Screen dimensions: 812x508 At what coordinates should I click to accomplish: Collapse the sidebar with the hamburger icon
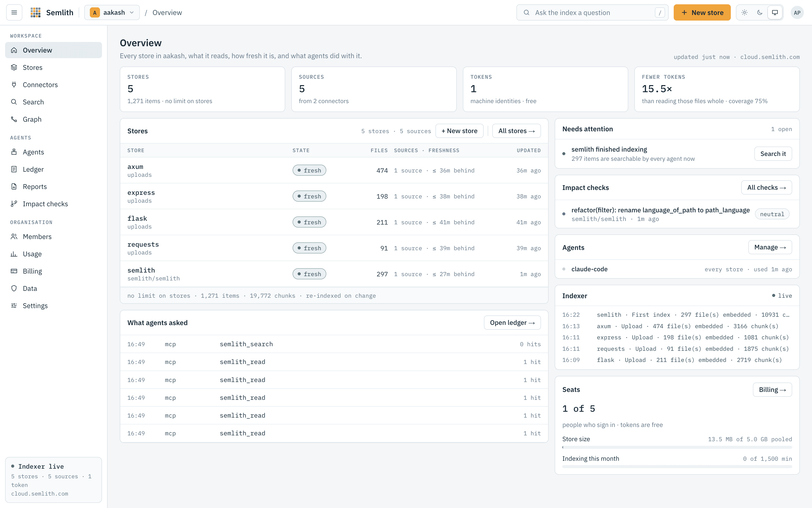[14, 12]
